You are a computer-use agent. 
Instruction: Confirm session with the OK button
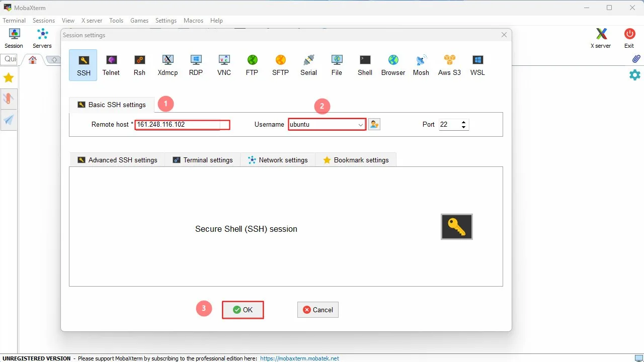pyautogui.click(x=243, y=310)
